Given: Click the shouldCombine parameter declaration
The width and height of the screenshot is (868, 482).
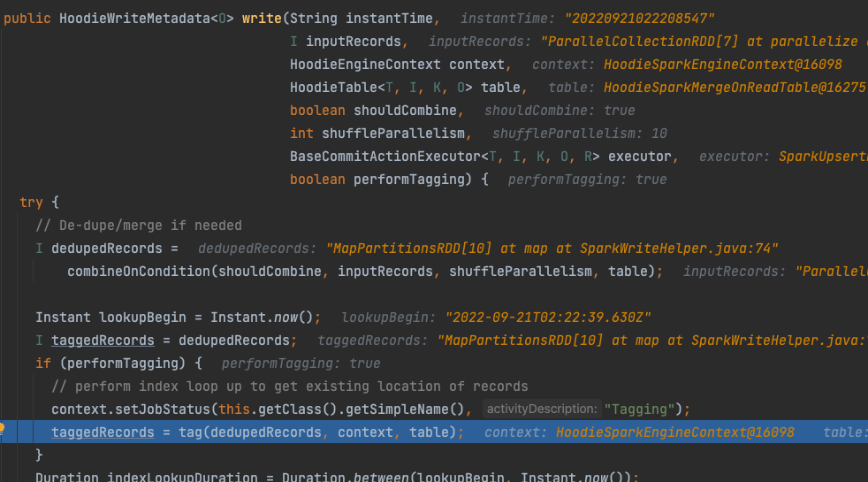Looking at the screenshot, I should (x=405, y=111).
